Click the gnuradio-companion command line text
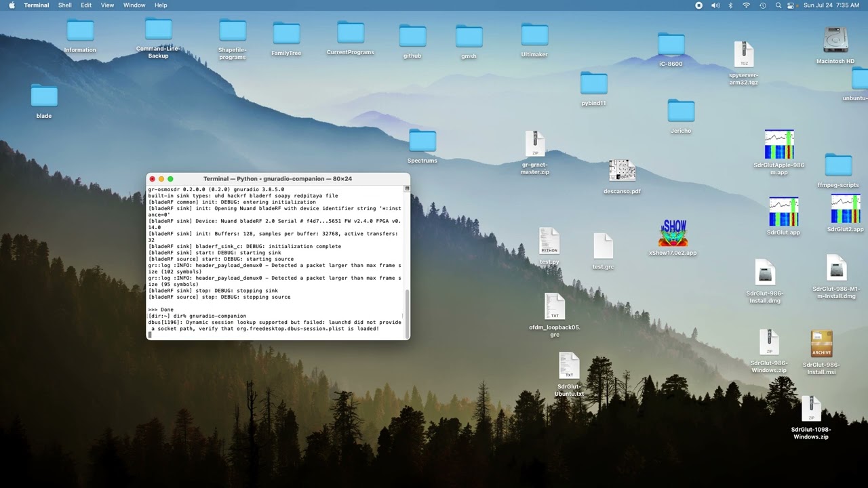The image size is (868, 488). (x=218, y=316)
